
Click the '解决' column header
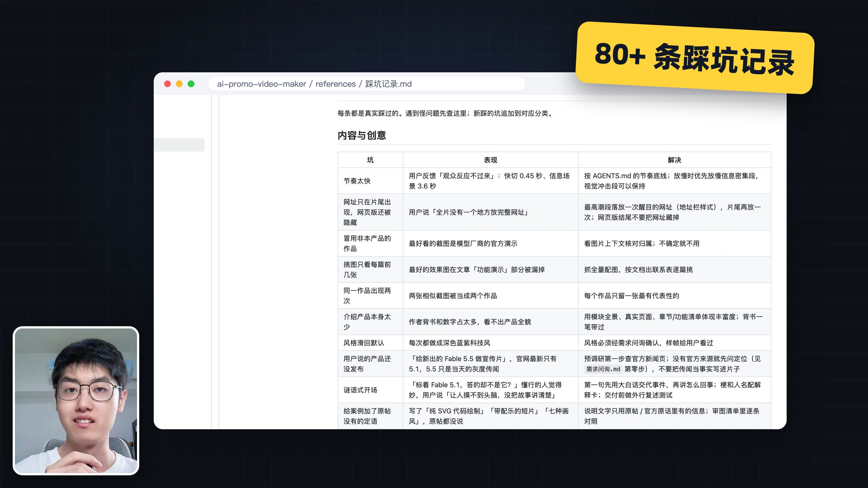tap(675, 160)
